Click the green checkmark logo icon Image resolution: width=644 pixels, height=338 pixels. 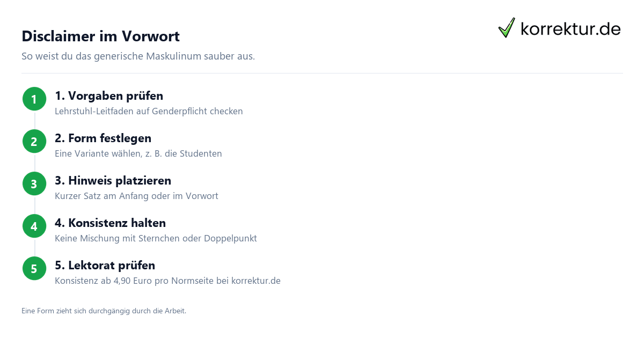coord(507,28)
